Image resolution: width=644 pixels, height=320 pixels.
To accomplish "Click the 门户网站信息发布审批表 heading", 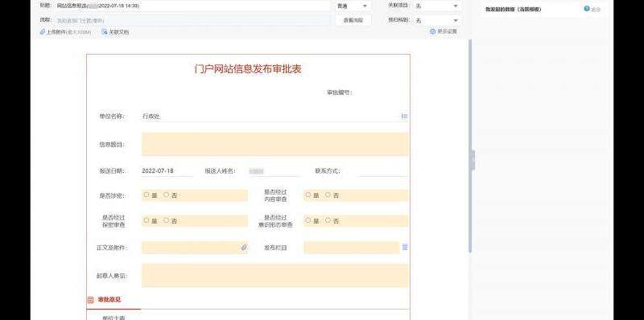I will coord(248,69).
